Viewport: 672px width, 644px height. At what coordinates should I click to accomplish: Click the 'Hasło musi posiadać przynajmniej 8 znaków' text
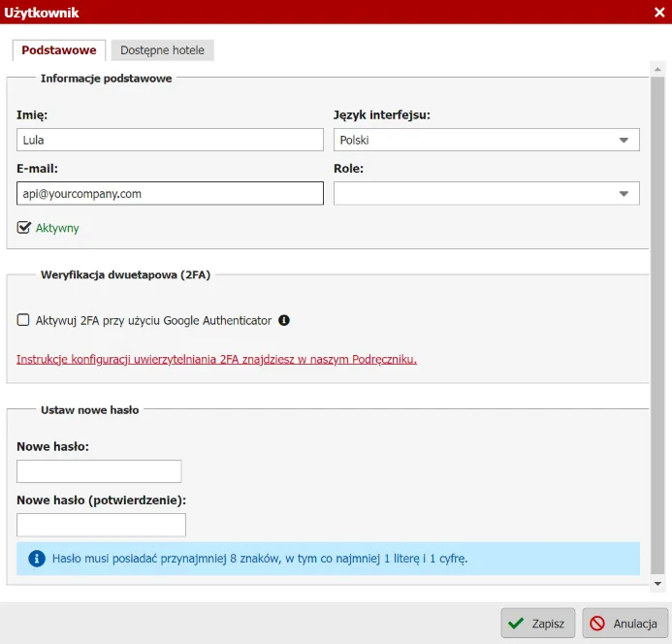pyautogui.click(x=260, y=559)
